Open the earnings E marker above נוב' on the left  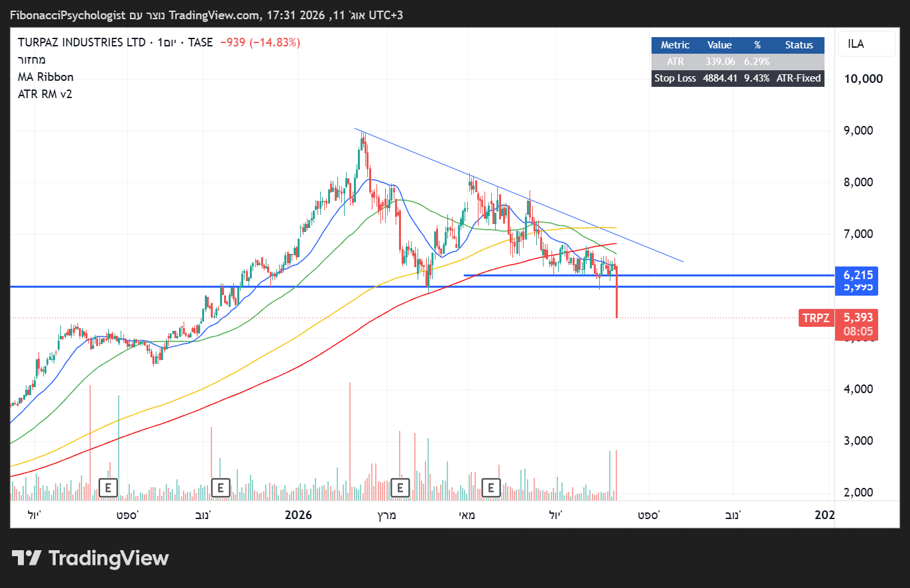click(221, 489)
